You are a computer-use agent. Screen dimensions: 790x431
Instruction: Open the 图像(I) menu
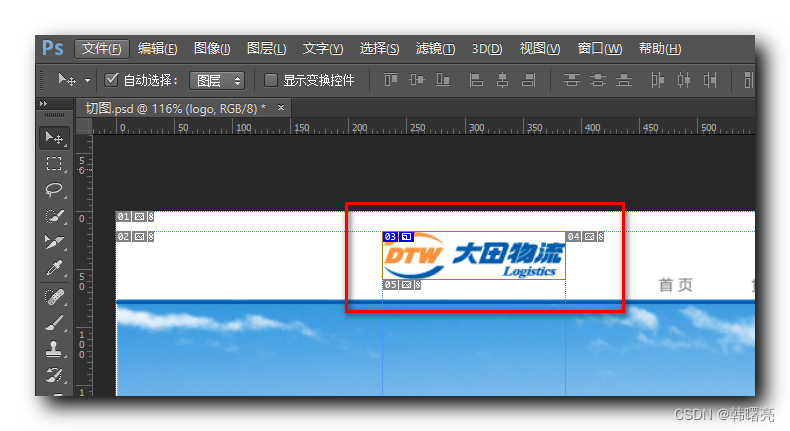[x=212, y=48]
